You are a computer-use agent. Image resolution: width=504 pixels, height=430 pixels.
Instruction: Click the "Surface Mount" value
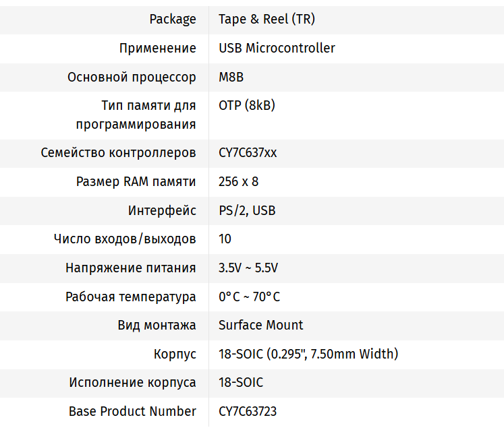click(260, 326)
